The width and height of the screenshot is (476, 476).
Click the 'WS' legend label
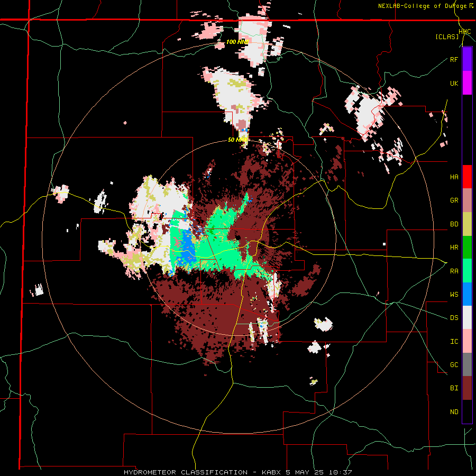point(454,295)
